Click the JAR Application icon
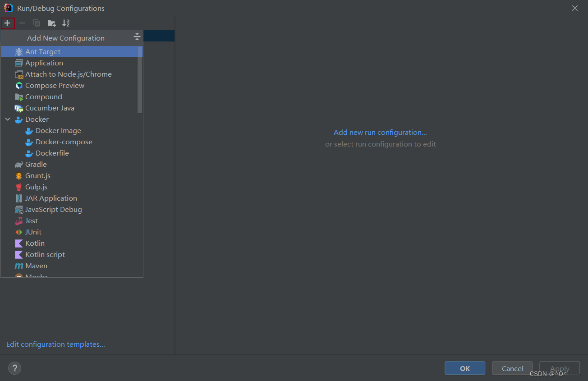The width and height of the screenshot is (588, 381). tap(19, 198)
